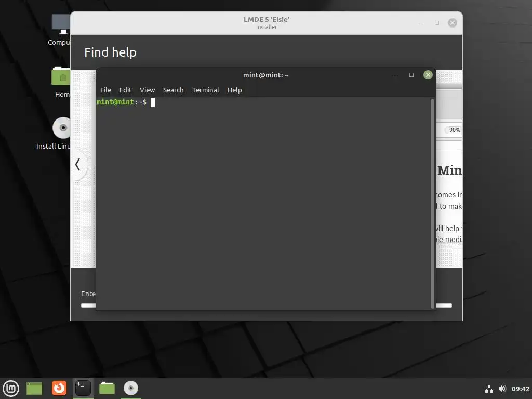The height and width of the screenshot is (399, 532).
Task: Maximize the LMDE 5 Installer window
Action: pyautogui.click(x=436, y=23)
